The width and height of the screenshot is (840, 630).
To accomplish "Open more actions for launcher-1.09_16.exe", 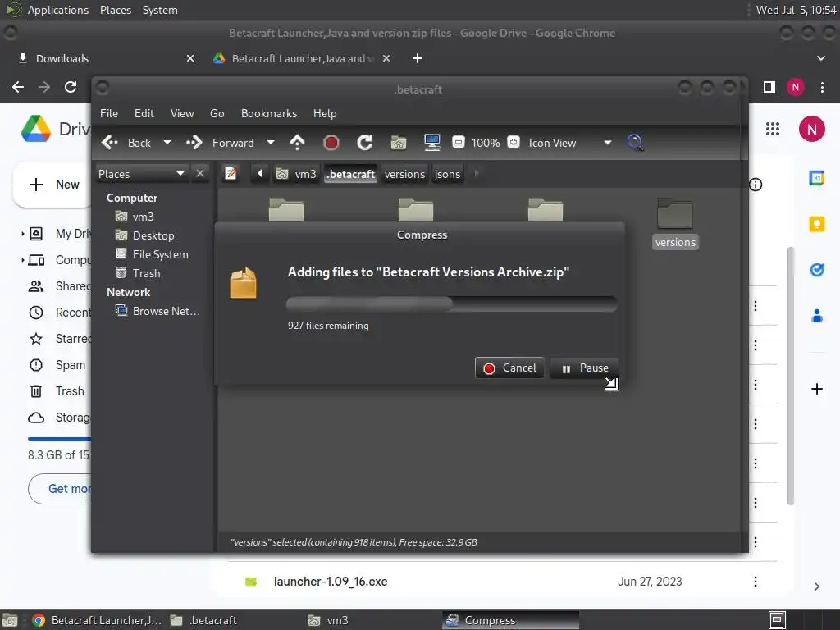I will pyautogui.click(x=756, y=582).
